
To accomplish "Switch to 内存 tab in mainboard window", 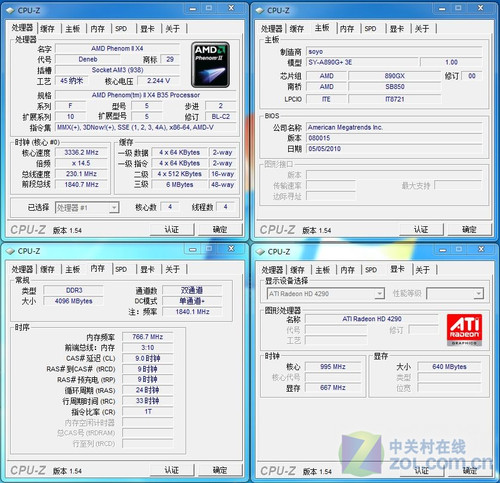I will point(347,29).
